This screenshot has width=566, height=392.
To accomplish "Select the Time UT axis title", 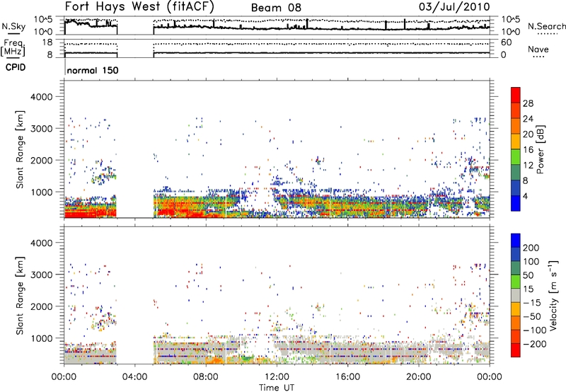I will [277, 388].
